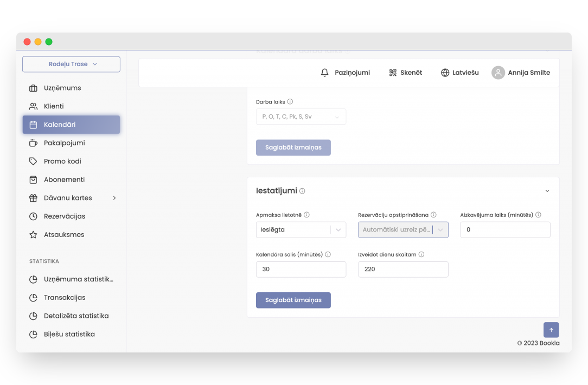Click the Rezervācijas clock icon

(x=34, y=216)
